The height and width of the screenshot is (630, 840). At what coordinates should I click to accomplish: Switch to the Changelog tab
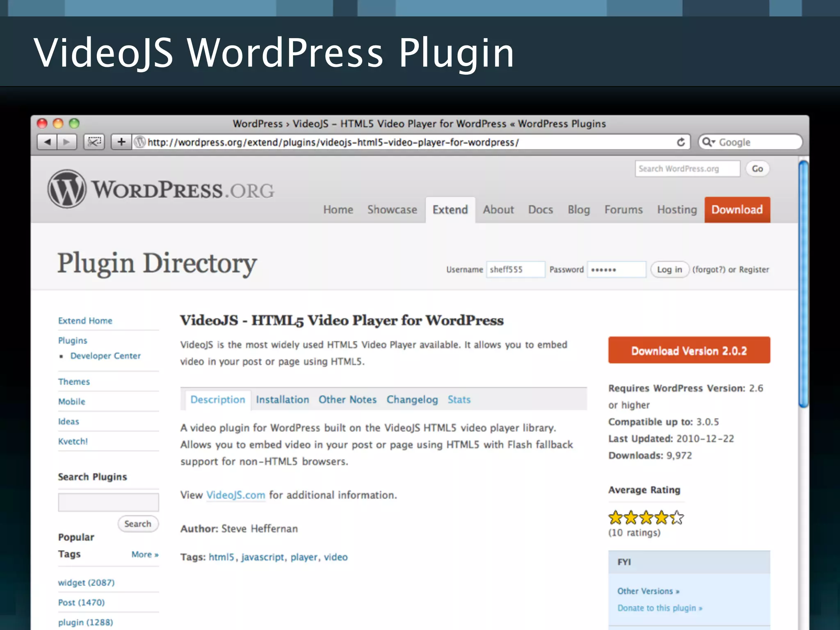tap(412, 399)
